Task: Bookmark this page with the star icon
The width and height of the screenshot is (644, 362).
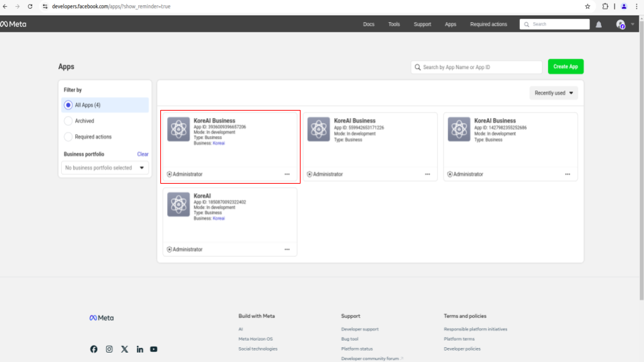Action: coord(588,7)
